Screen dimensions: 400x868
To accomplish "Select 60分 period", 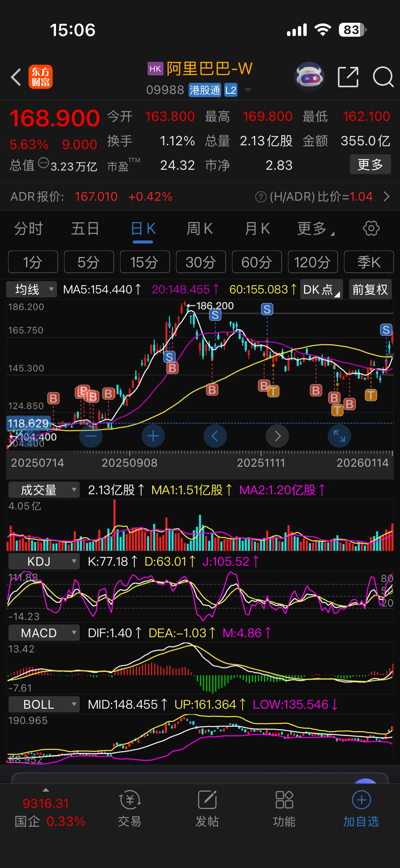I will pyautogui.click(x=257, y=262).
